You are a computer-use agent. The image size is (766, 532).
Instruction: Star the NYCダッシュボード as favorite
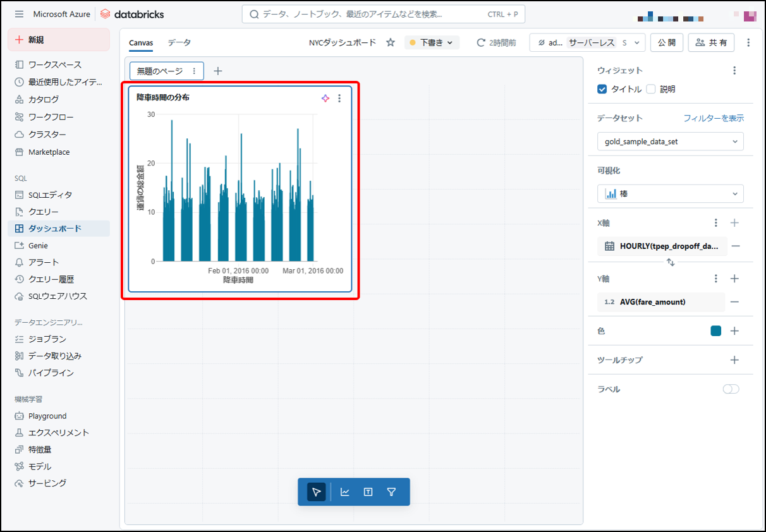(391, 42)
